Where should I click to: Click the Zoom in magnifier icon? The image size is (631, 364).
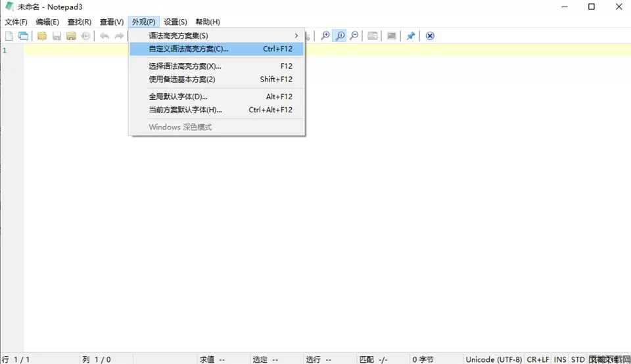click(x=325, y=35)
